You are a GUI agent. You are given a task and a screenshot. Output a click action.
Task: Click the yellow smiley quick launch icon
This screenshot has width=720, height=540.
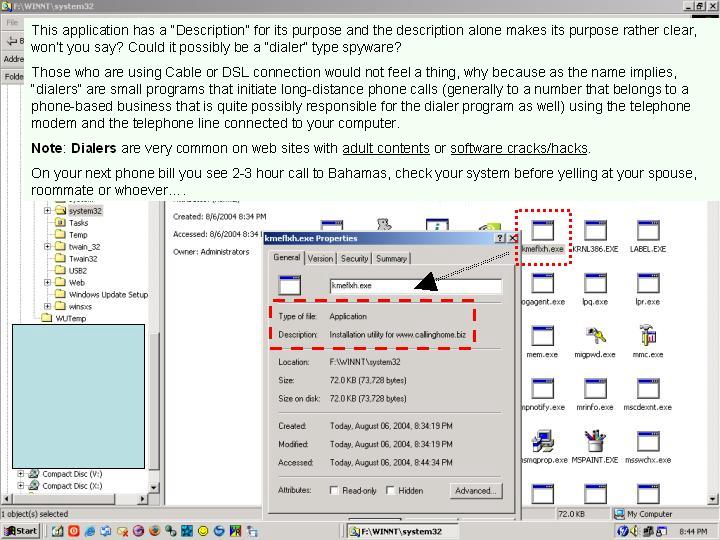203,531
